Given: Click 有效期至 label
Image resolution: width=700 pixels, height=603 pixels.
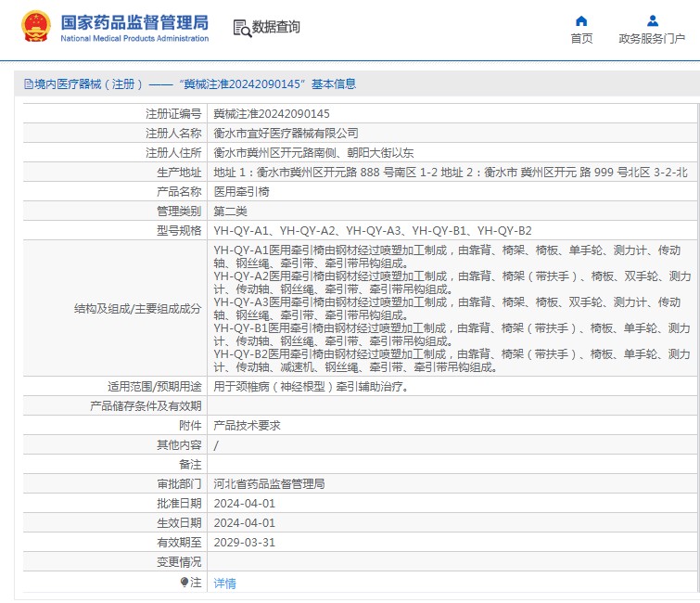Looking at the screenshot, I should point(179,543).
